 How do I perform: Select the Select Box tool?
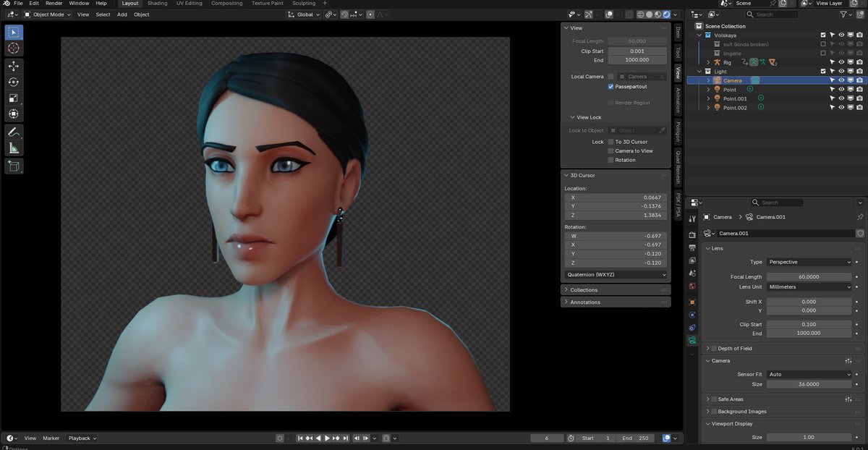pos(14,33)
